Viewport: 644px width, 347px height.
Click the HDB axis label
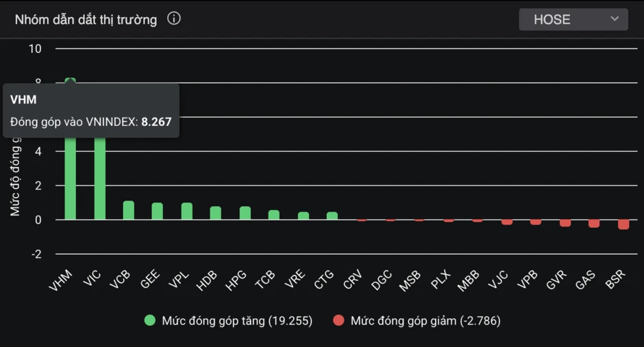point(207,281)
